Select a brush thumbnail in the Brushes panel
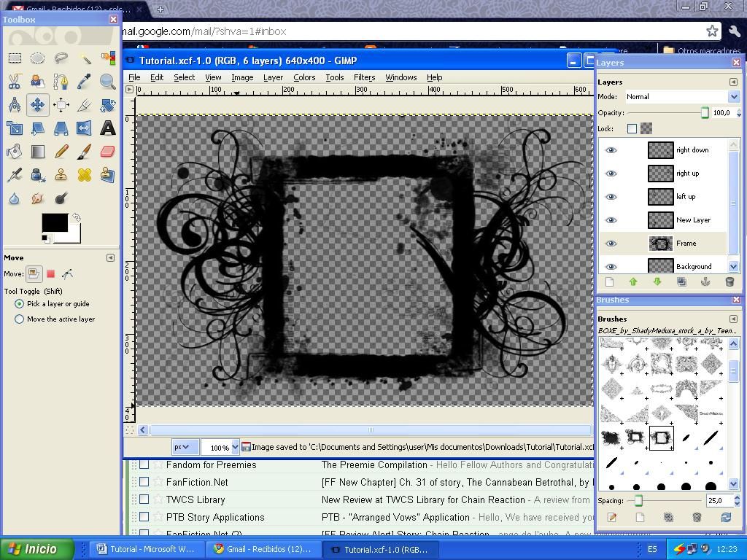Viewport: 747px width, 560px height. pyautogui.click(x=660, y=437)
